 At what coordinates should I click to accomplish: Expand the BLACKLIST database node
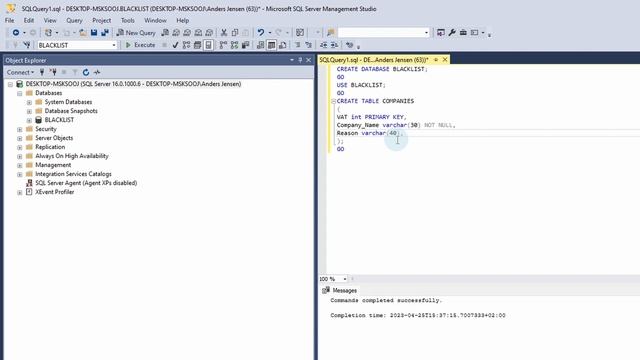tap(29, 120)
